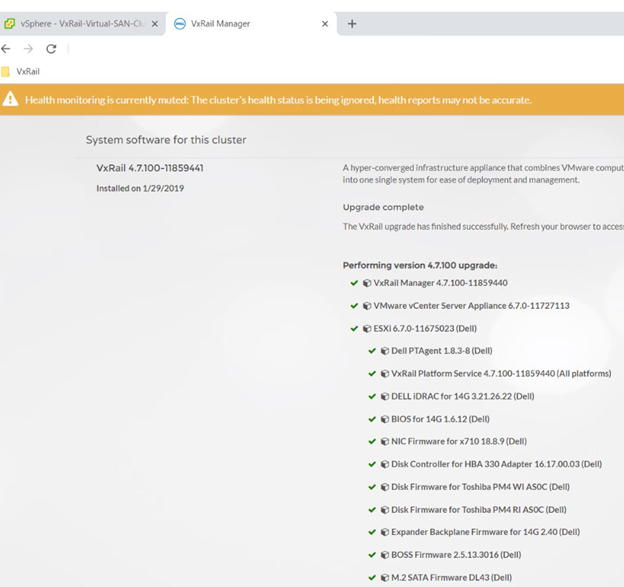The height and width of the screenshot is (587, 624).
Task: Select M.2 SATA Firmware DL43 (Dell) text
Action: tap(452, 577)
